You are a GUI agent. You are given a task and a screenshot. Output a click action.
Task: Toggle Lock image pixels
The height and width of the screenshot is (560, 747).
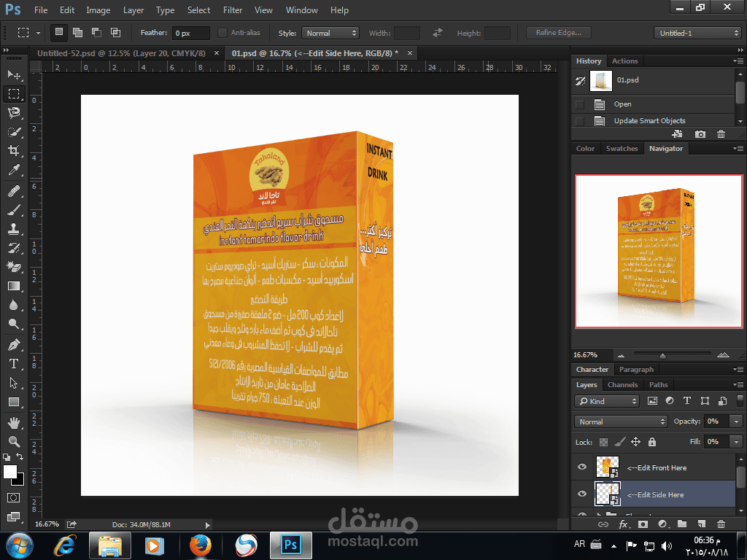[x=620, y=442]
